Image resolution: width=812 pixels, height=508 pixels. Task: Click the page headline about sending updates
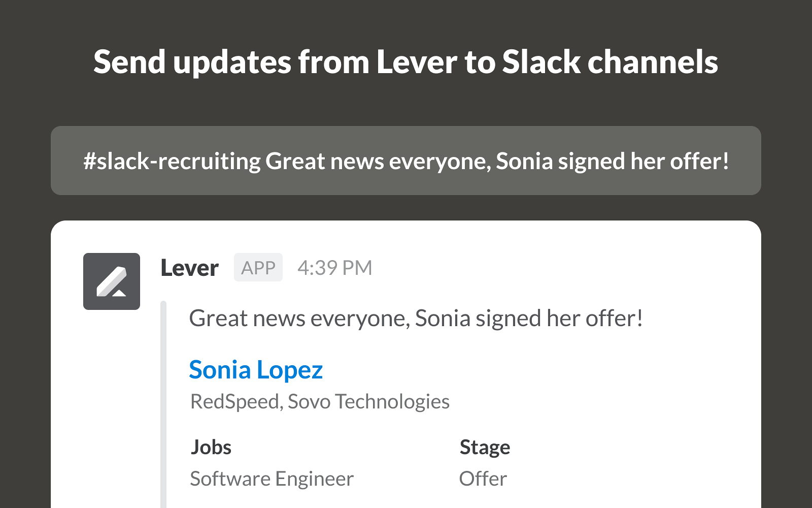click(x=405, y=62)
